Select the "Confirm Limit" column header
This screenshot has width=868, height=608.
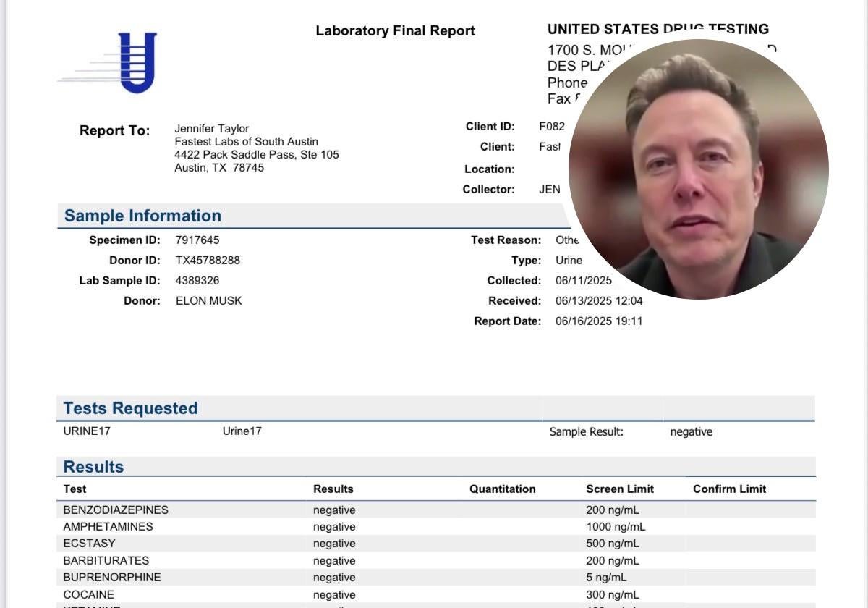coord(730,489)
